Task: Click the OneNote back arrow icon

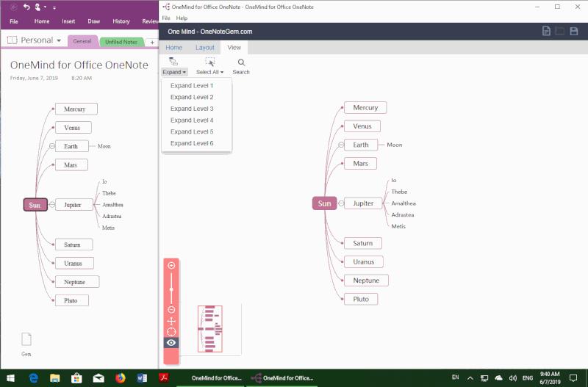Action: [x=13, y=7]
